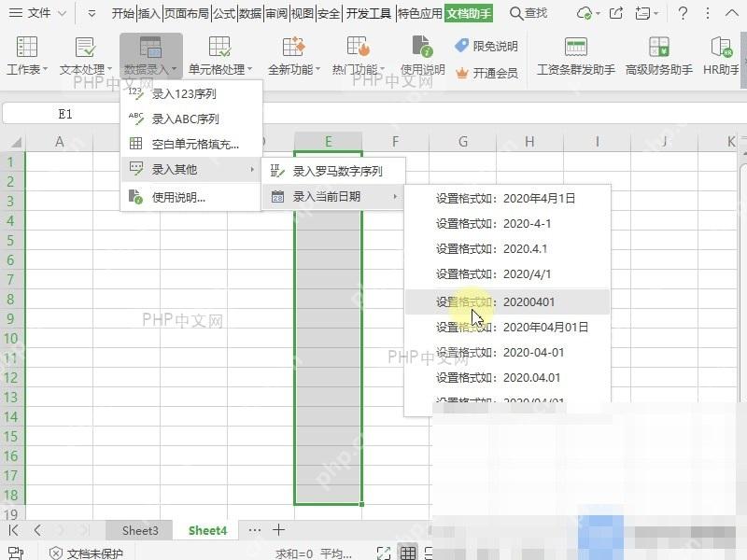This screenshot has width=747, height=560.
Task: Go to first sheet navigation arrow
Action: click(x=13, y=530)
